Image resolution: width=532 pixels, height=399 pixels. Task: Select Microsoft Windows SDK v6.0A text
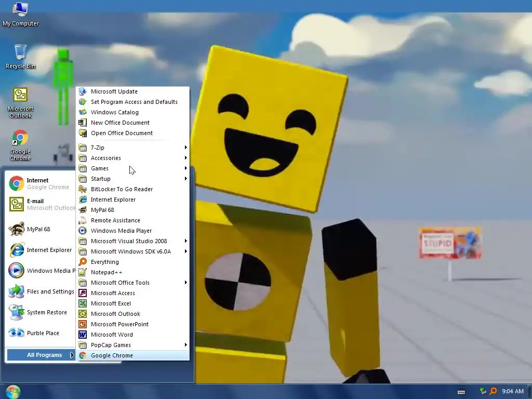click(131, 251)
